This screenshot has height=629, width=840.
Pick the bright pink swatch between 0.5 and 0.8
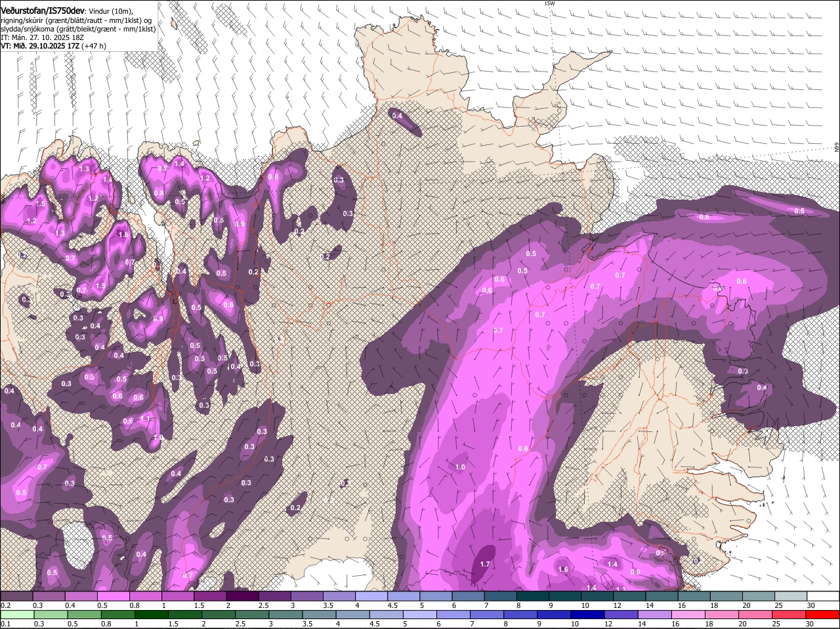(114, 596)
